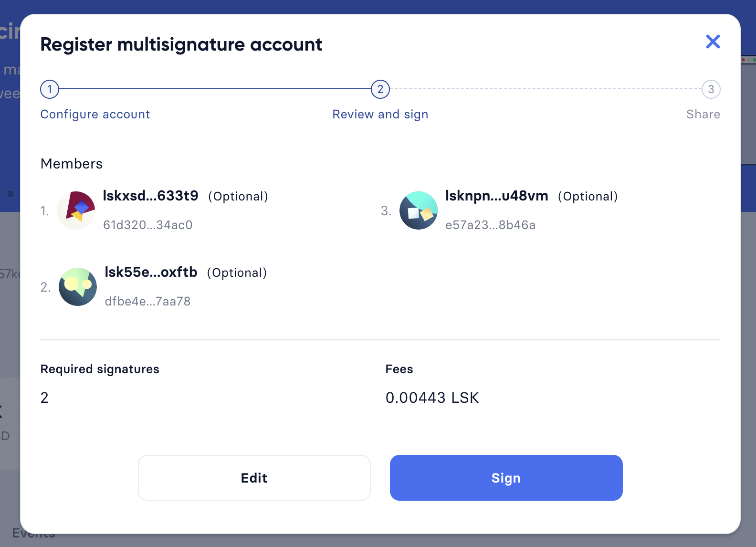Screen dimensions: 756x547
Task: Close the multisignature registration dialog
Action: 713,42
